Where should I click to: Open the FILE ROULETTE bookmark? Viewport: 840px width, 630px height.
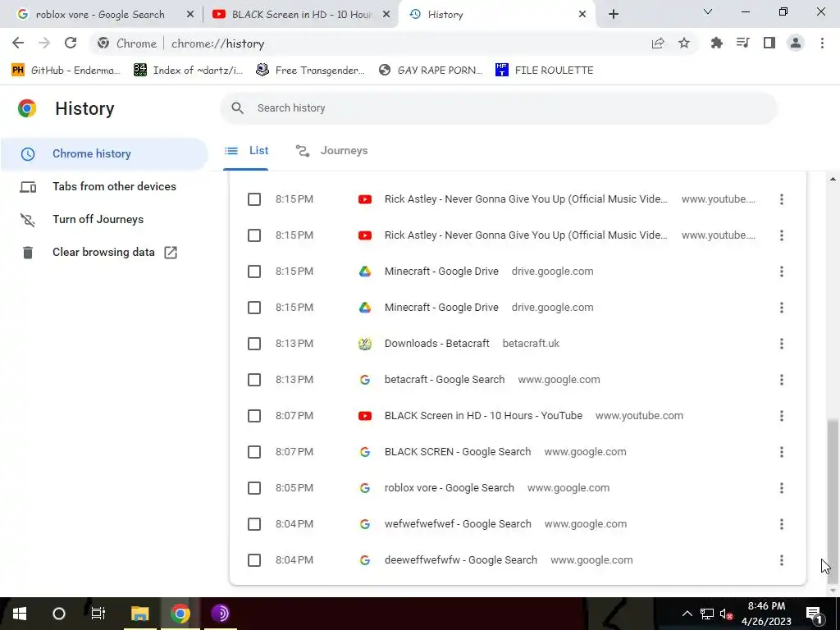(545, 71)
